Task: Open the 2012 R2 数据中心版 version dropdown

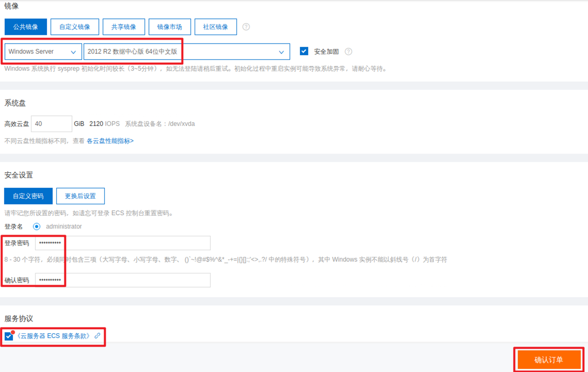Action: pyautogui.click(x=187, y=52)
